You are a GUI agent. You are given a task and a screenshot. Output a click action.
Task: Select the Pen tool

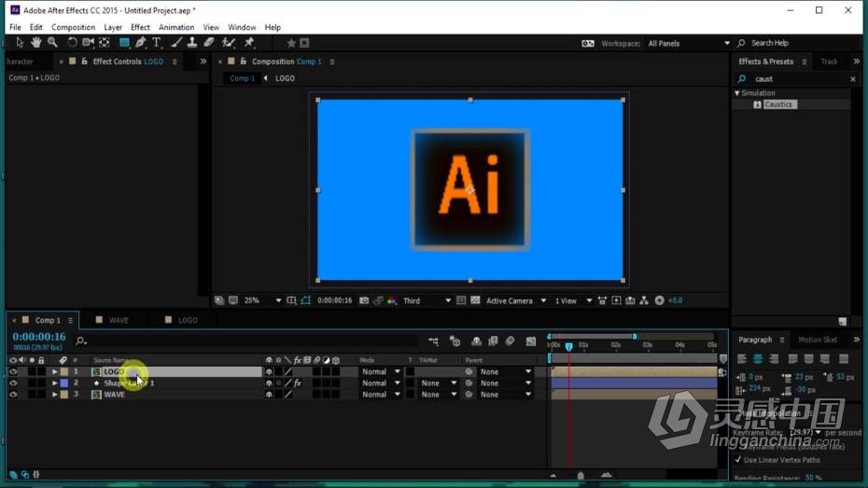coord(141,43)
